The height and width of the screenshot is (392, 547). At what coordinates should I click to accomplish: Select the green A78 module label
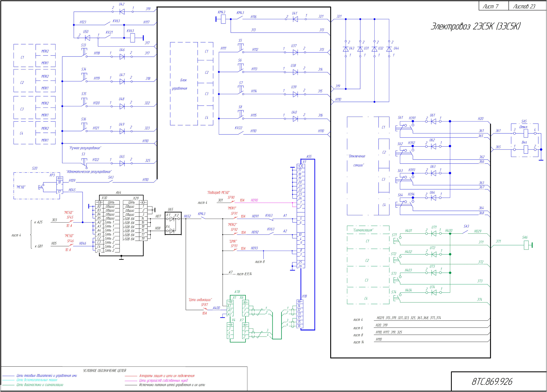(237, 292)
